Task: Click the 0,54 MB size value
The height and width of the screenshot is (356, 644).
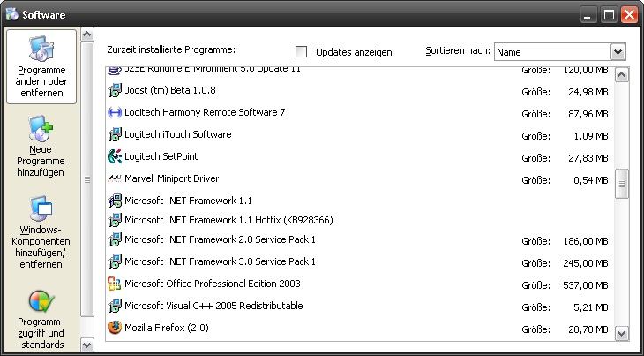Action: (x=591, y=180)
